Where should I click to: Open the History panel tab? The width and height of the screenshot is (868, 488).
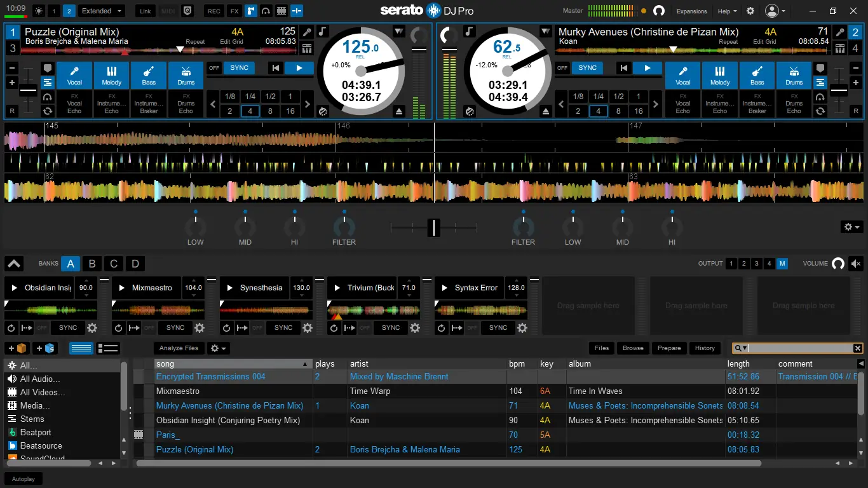(x=705, y=348)
